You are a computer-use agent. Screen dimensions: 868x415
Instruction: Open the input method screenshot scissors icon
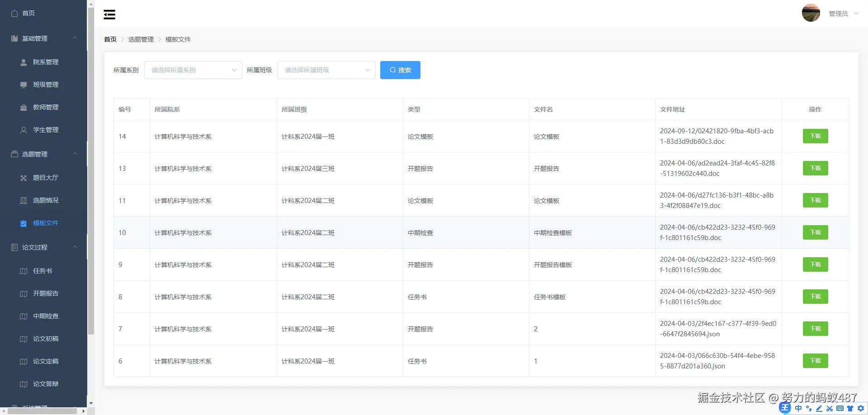point(829,408)
